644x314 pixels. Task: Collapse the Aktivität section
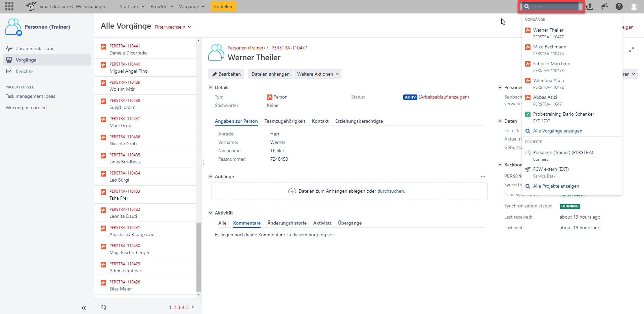[211, 213]
